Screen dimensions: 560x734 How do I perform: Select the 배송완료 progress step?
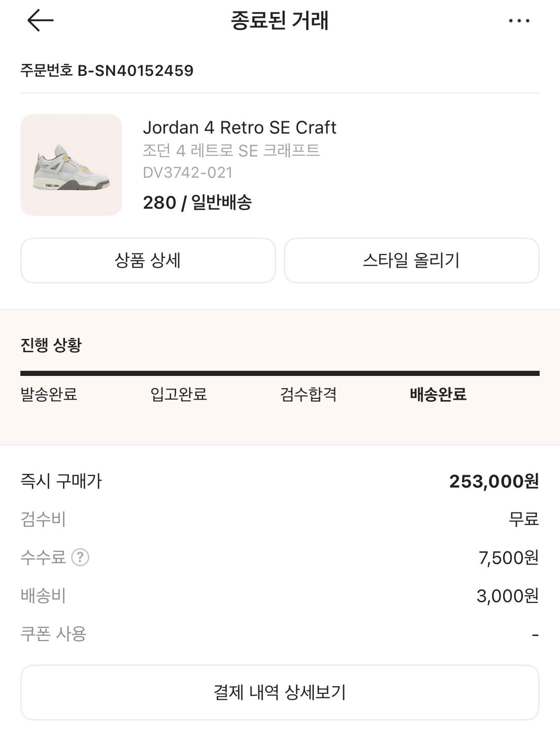click(x=438, y=394)
